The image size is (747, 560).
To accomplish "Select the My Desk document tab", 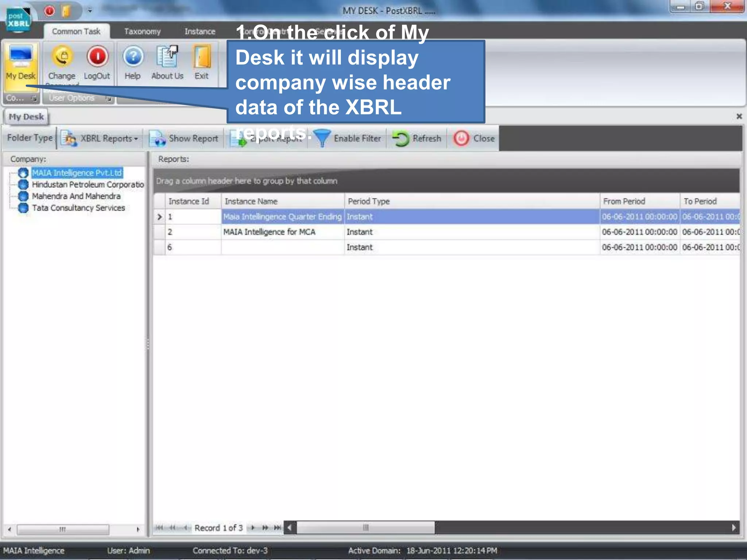I will point(26,117).
